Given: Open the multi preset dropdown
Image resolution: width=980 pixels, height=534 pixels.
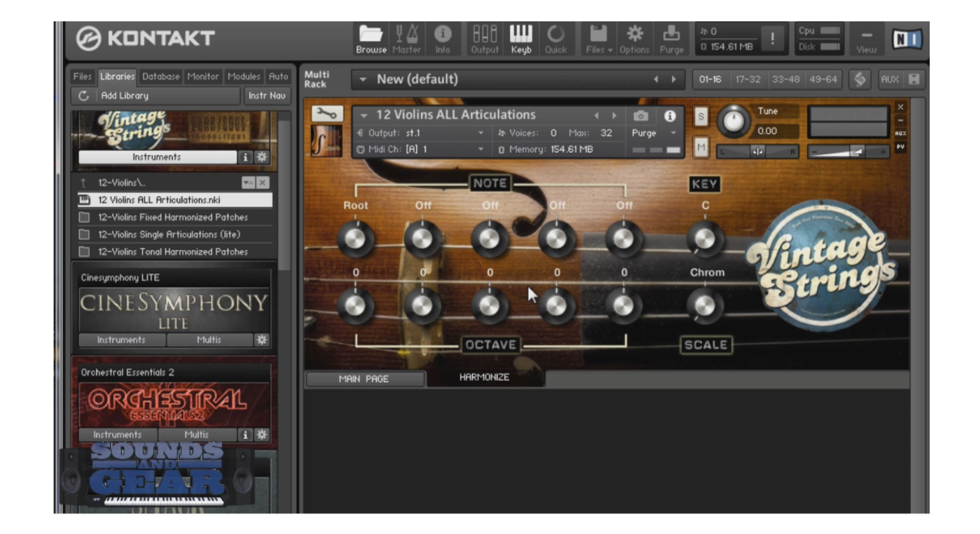Looking at the screenshot, I should [x=363, y=79].
